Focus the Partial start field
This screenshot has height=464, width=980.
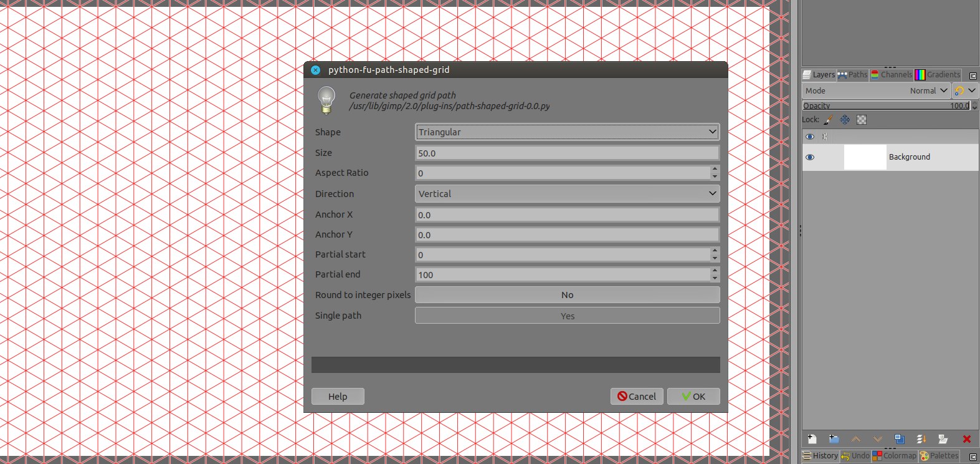pos(563,254)
